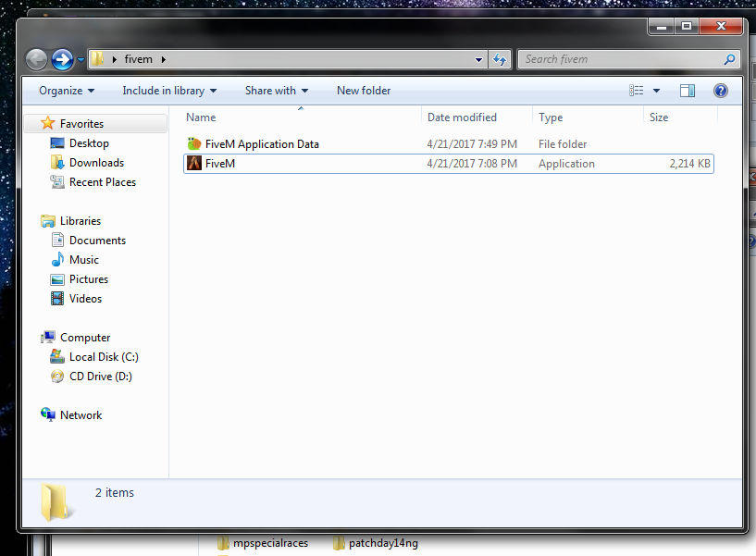756x556 pixels.
Task: Select the FiveM application icon
Action: pyautogui.click(x=194, y=163)
